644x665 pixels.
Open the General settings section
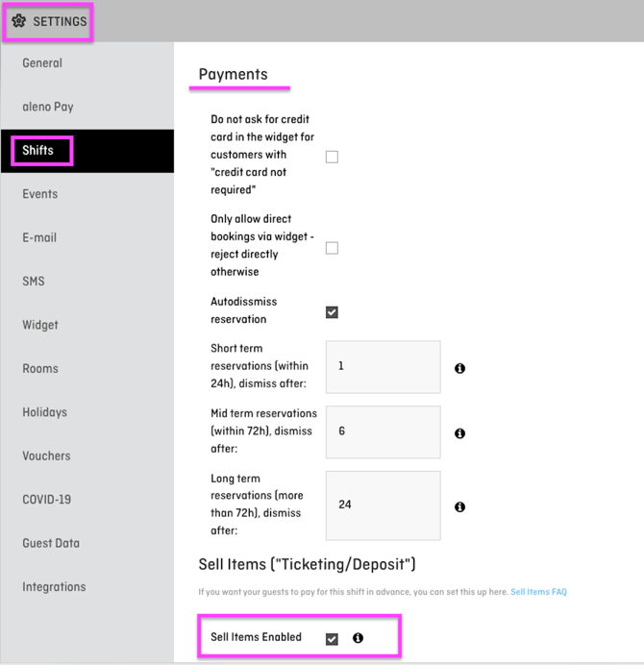pyautogui.click(x=42, y=63)
